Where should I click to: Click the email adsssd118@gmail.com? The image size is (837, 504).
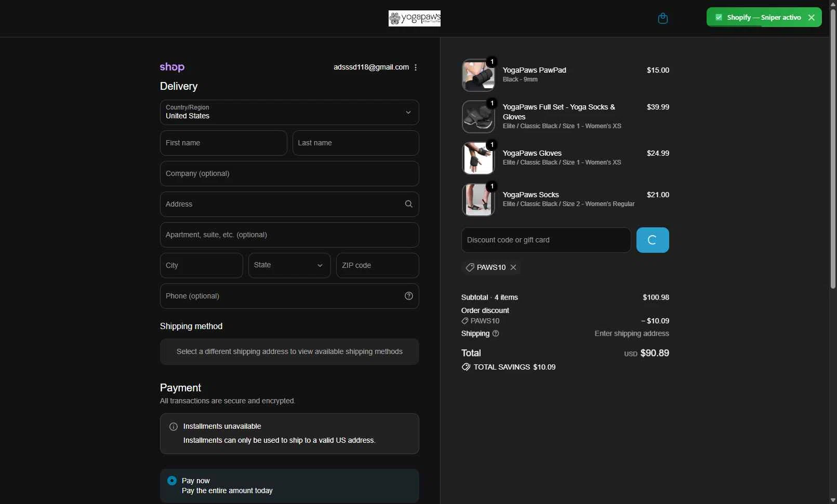[x=371, y=67]
